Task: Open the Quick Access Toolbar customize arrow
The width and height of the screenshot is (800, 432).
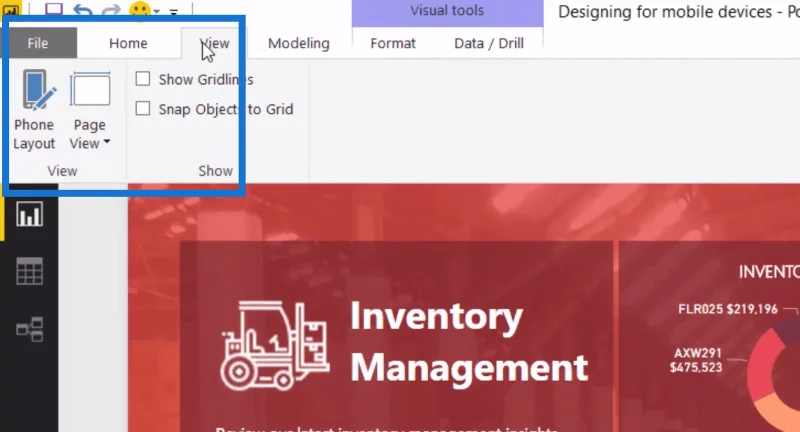Action: click(174, 11)
